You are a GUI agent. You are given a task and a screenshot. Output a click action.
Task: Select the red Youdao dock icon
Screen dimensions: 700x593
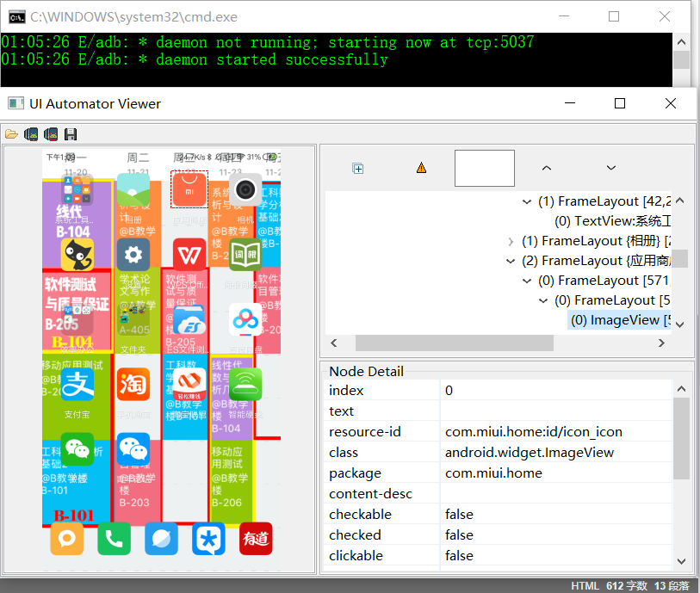click(x=256, y=539)
